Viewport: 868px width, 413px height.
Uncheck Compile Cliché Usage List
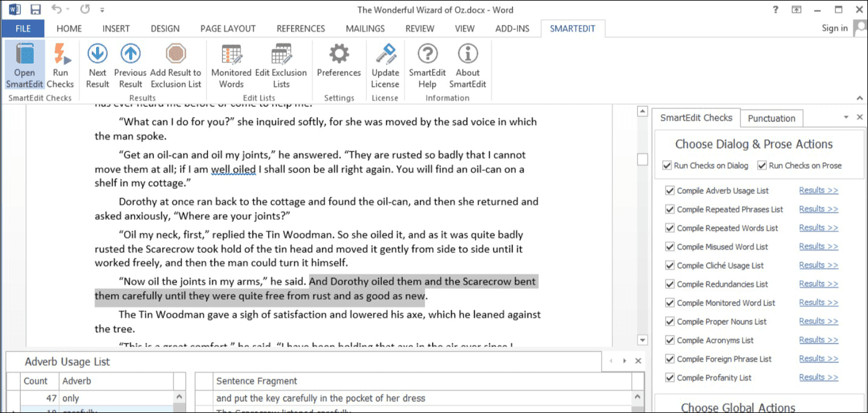670,265
